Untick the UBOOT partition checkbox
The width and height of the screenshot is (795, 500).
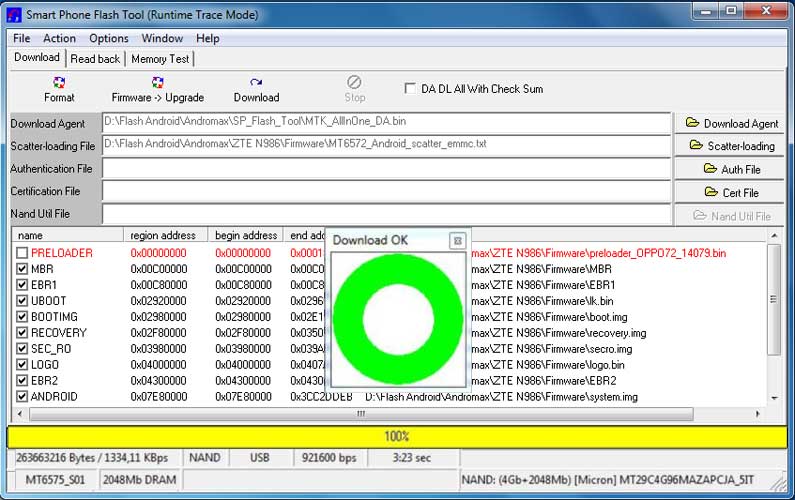(22, 301)
